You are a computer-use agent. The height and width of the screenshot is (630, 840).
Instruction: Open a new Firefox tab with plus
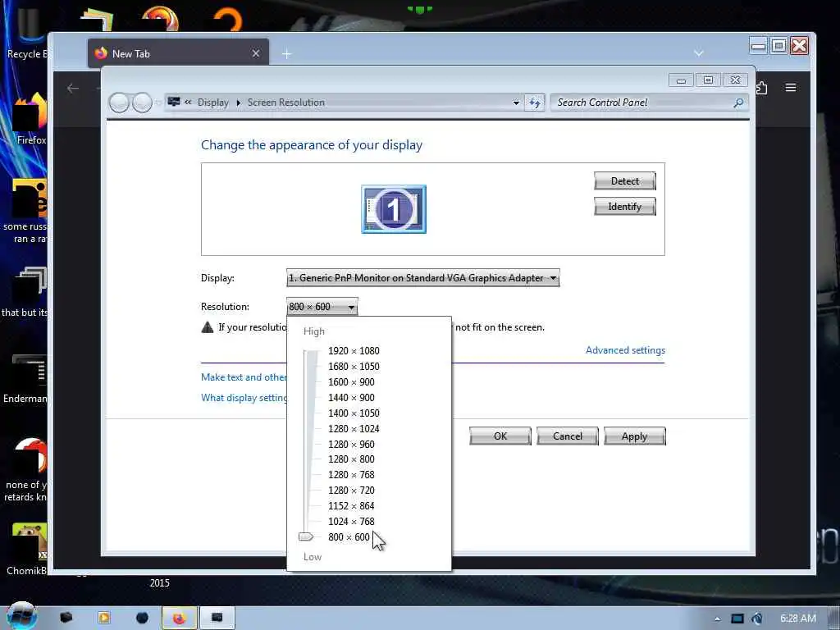point(286,53)
